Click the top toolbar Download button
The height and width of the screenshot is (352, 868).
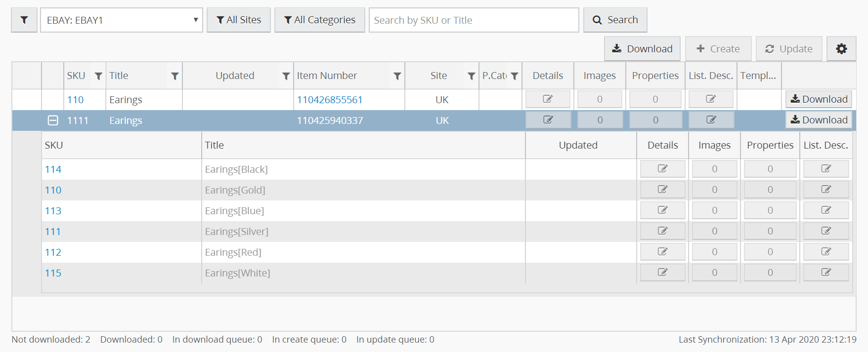coord(642,49)
